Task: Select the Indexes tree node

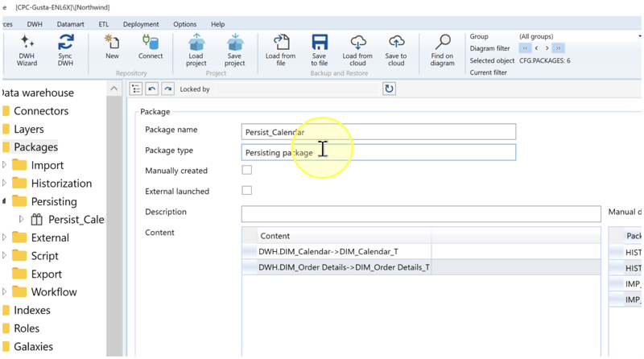Action: 32,310
